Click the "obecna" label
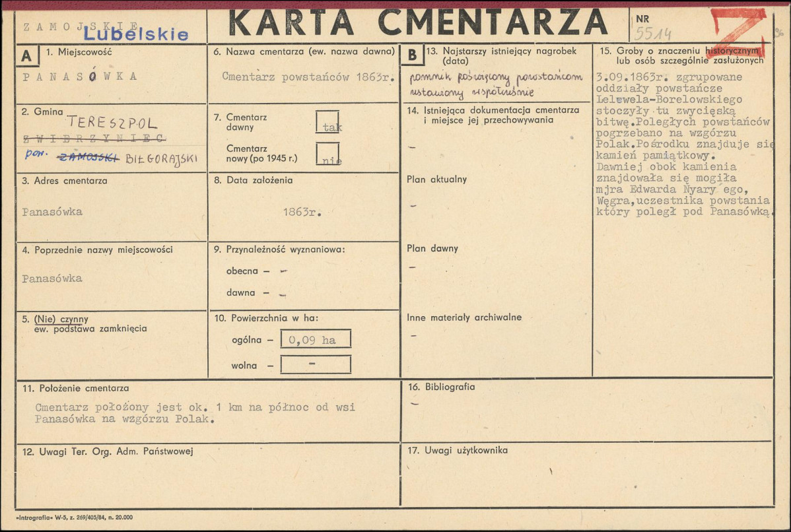 point(242,271)
